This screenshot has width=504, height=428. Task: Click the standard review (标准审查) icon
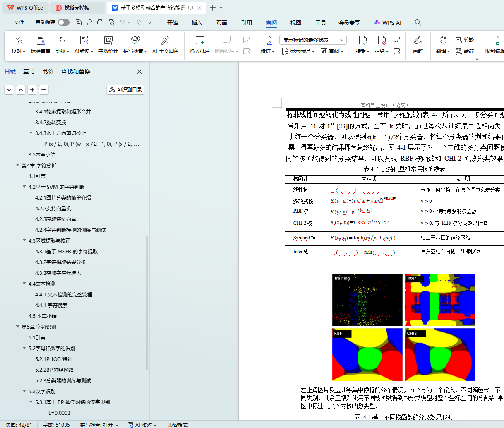click(41, 44)
